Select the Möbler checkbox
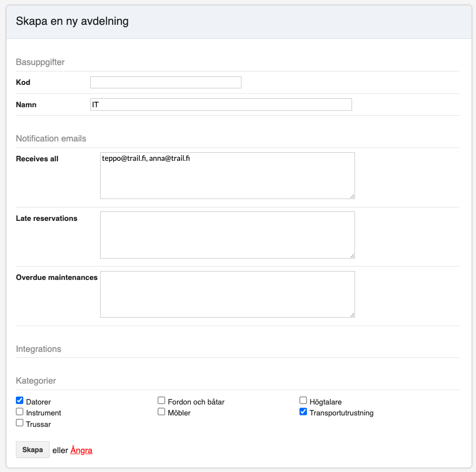 [162, 411]
